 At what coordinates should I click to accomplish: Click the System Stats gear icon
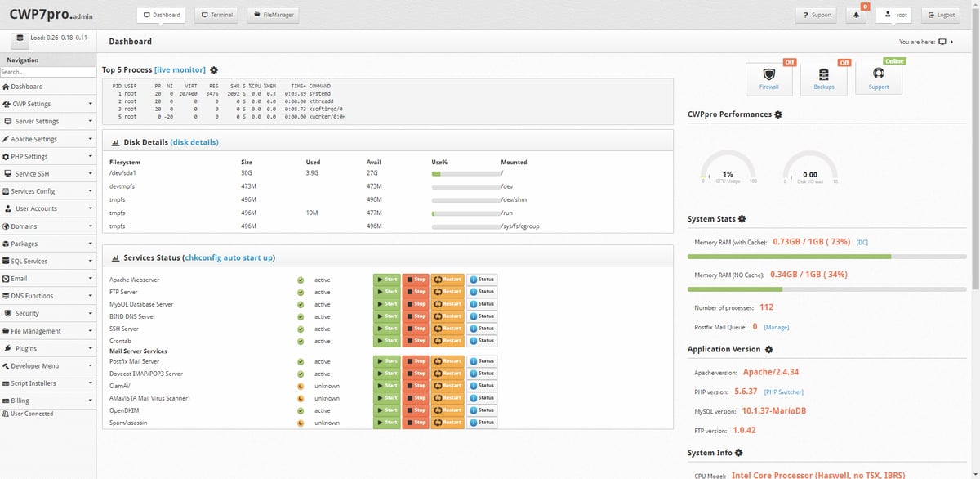pos(742,219)
